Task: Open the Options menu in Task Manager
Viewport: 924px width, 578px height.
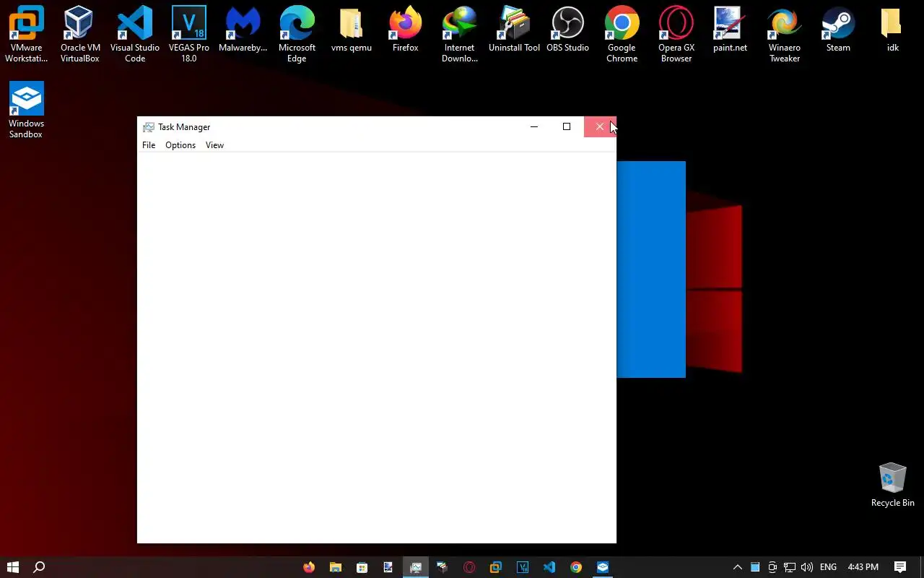Action: 180,145
